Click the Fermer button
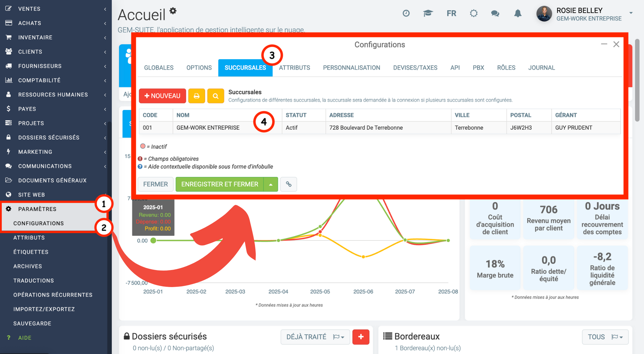Viewport: 644px width, 354px height. pyautogui.click(x=156, y=184)
